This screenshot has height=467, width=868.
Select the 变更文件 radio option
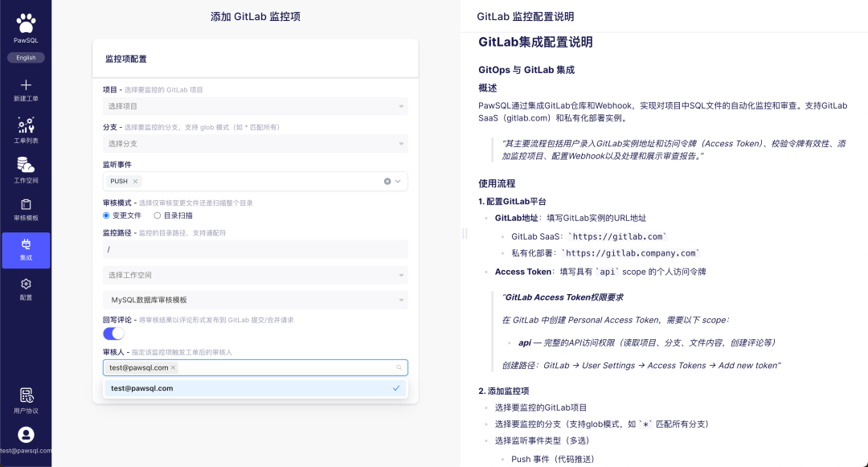tap(106, 215)
